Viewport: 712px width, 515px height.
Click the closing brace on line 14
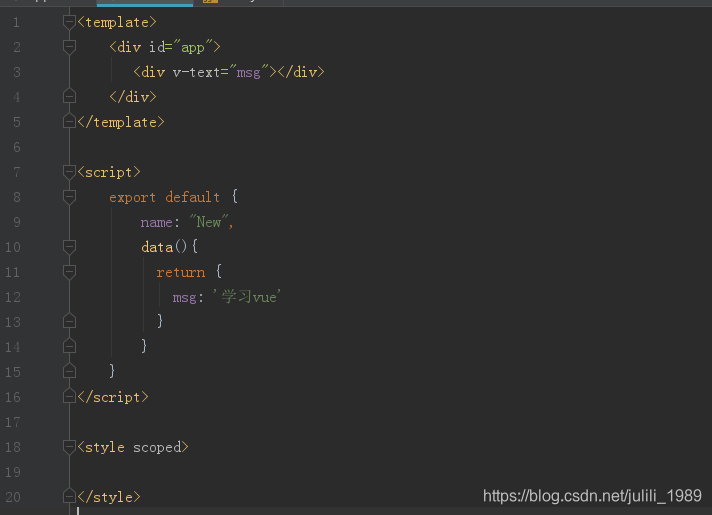tap(144, 347)
